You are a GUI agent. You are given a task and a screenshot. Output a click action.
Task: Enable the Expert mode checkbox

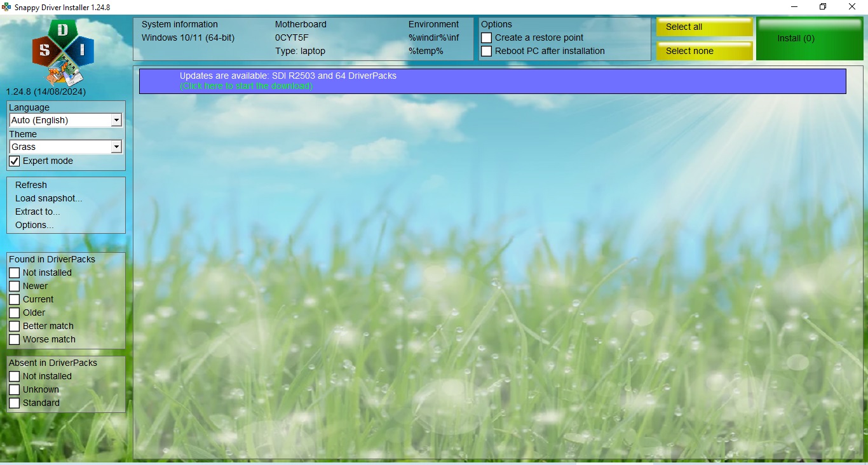tap(15, 161)
